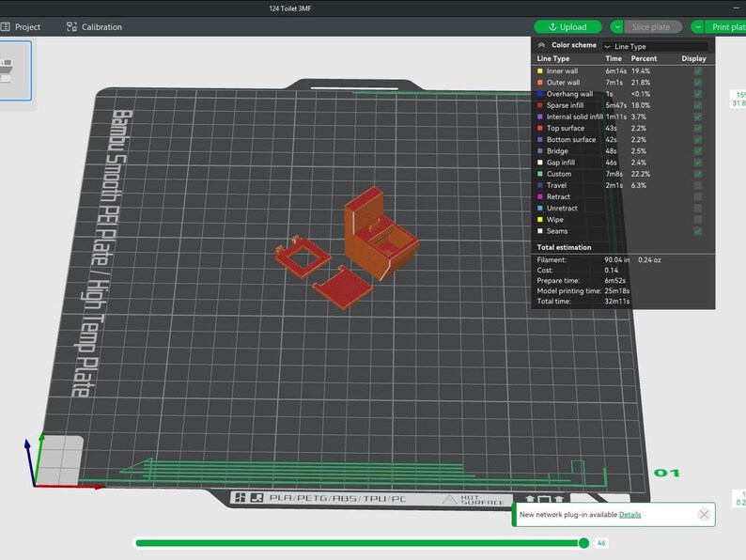
Task: Open the Project tab
Action: coord(21,27)
